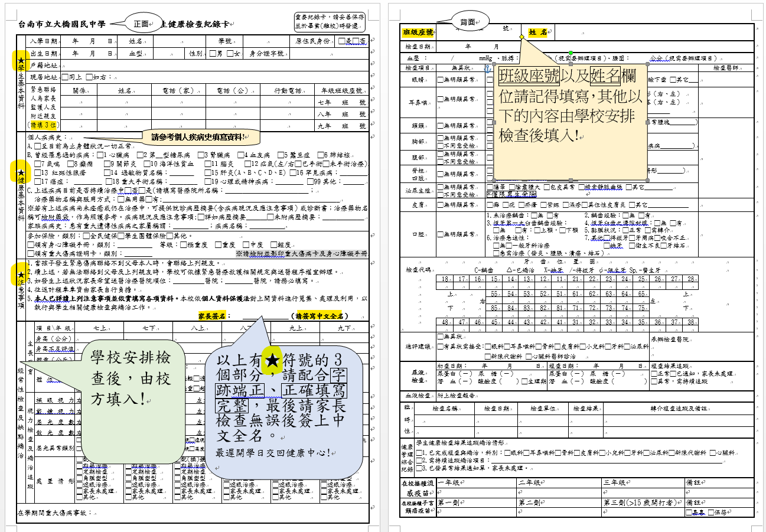
Task: Check the 13 紅斑性狼瘡 box
Action: tap(38, 172)
